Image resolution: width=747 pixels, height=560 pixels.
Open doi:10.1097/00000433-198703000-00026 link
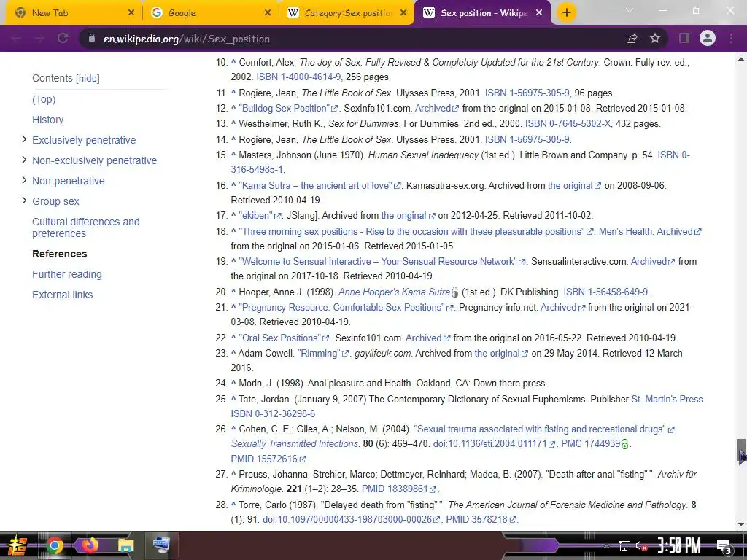coord(351,519)
